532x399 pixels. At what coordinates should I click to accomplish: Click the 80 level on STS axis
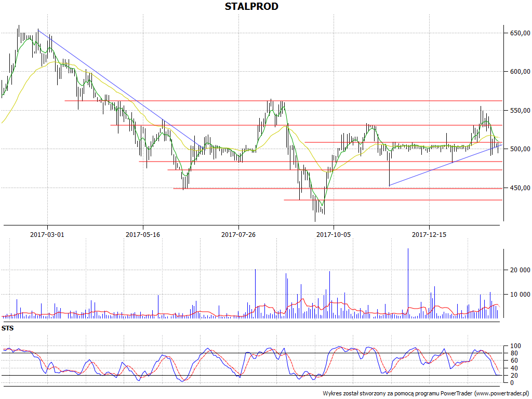(514, 353)
